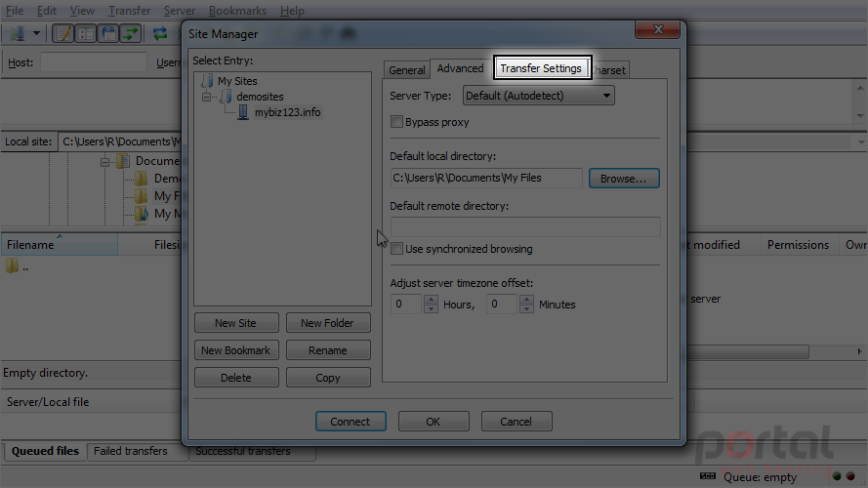Open the Server Type dropdown
868x488 pixels.
(x=539, y=96)
